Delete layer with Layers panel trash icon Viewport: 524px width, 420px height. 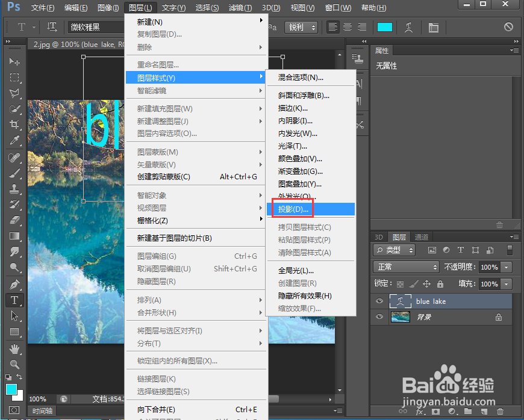point(500,412)
